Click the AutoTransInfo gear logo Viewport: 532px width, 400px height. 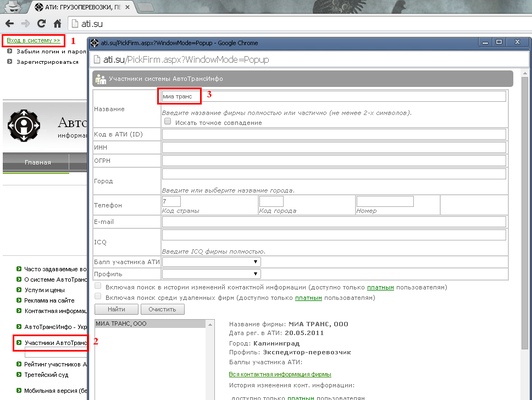23,125
